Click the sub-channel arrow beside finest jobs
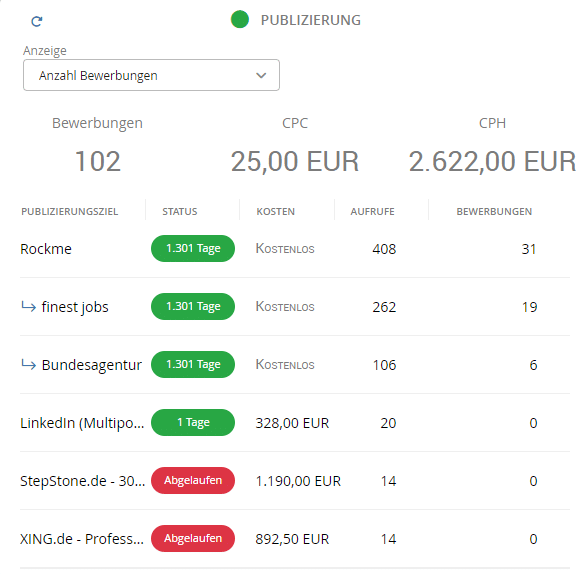 pyautogui.click(x=28, y=307)
